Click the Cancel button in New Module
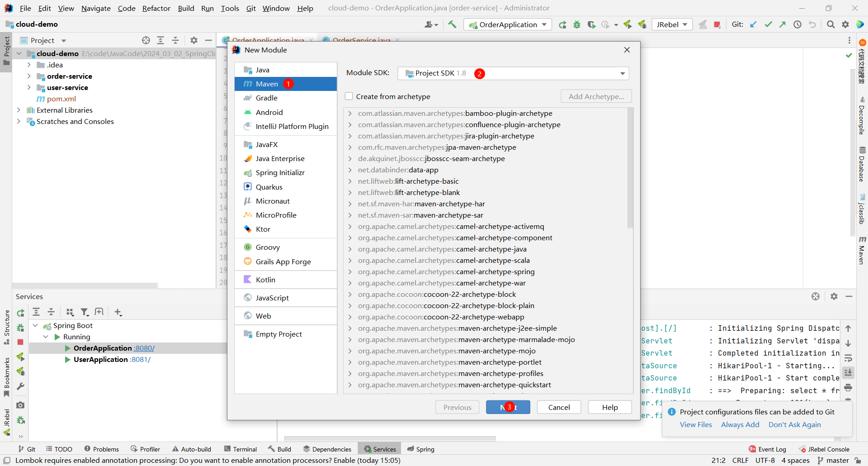 point(559,407)
